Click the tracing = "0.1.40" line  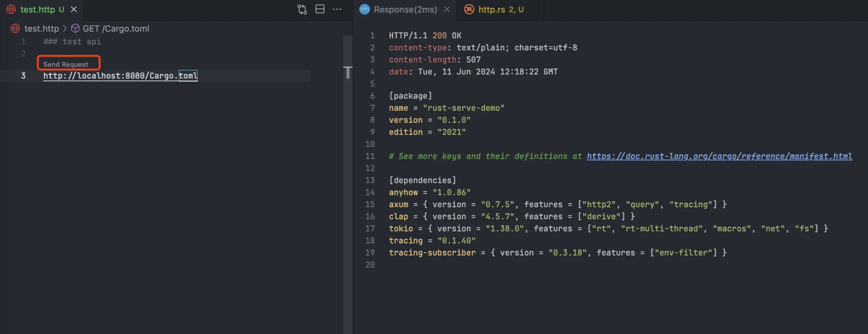coord(432,241)
